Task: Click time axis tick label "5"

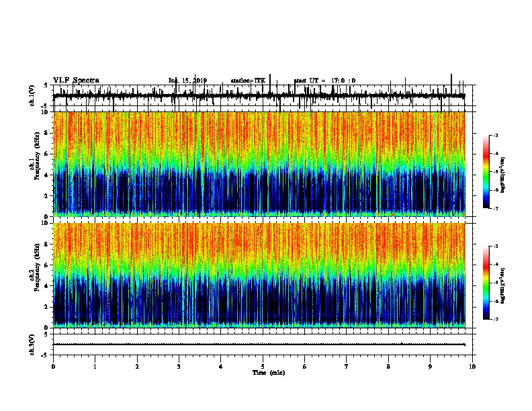Action: click(263, 367)
